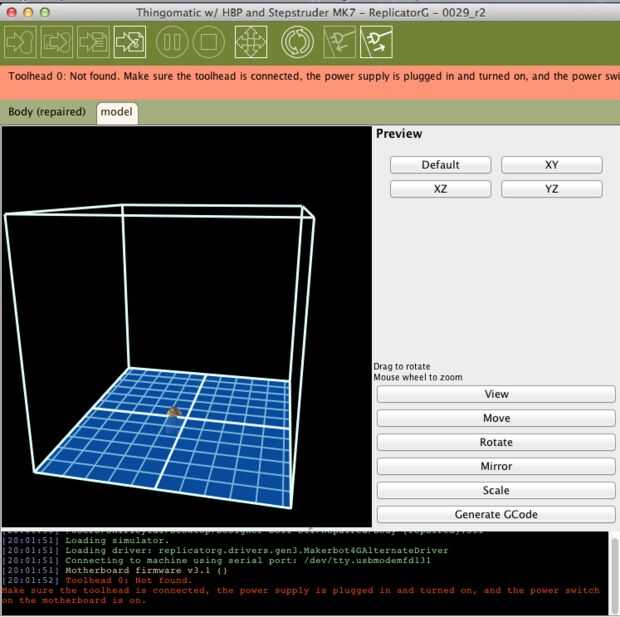Open the View tool panel
This screenshot has width=620, height=617.
click(496, 394)
